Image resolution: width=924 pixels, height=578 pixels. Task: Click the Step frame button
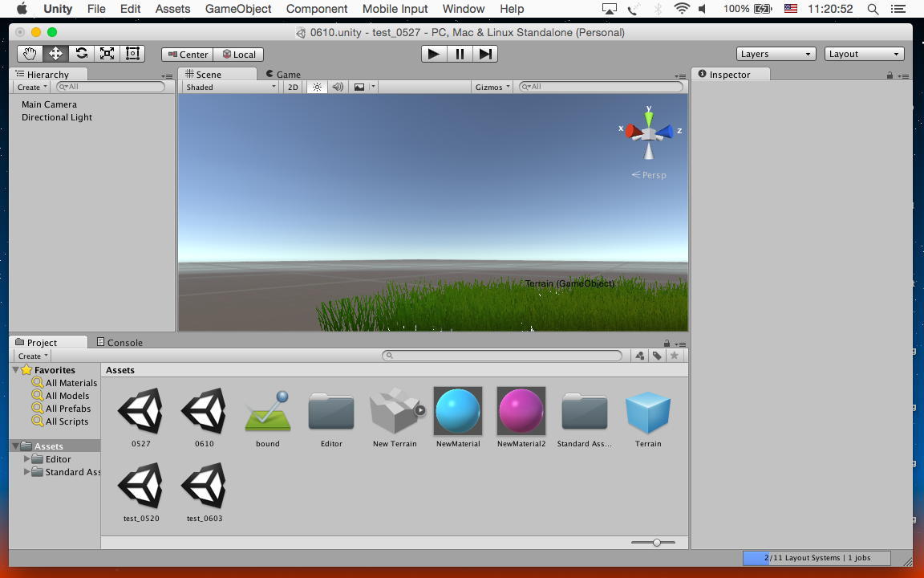coord(485,54)
